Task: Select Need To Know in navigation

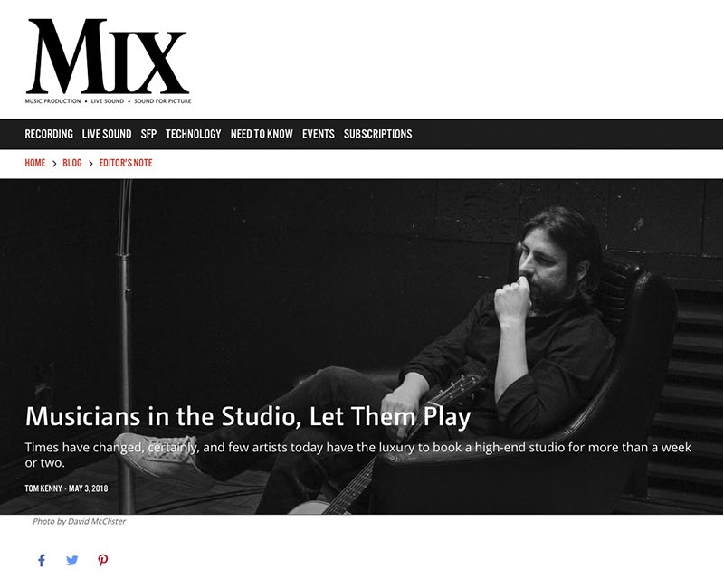Action: pos(262,134)
